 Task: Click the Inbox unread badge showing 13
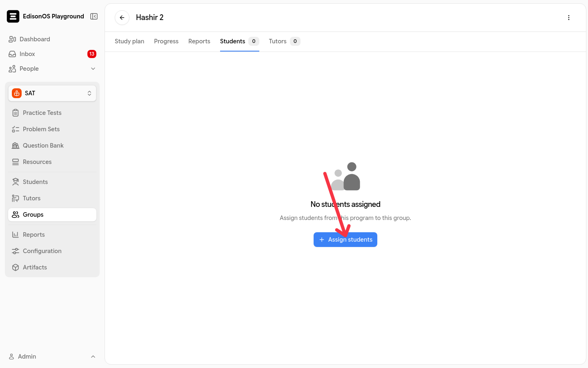(92, 54)
